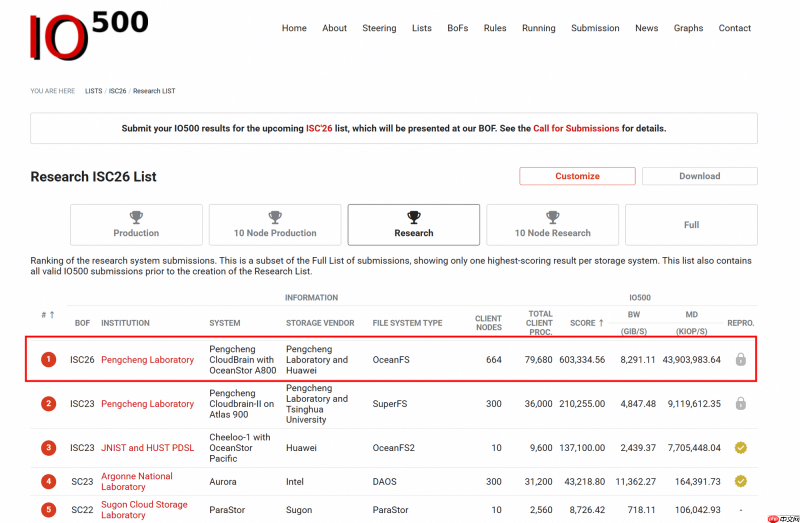The image size is (800, 523).
Task: Click the Download button
Action: click(699, 176)
